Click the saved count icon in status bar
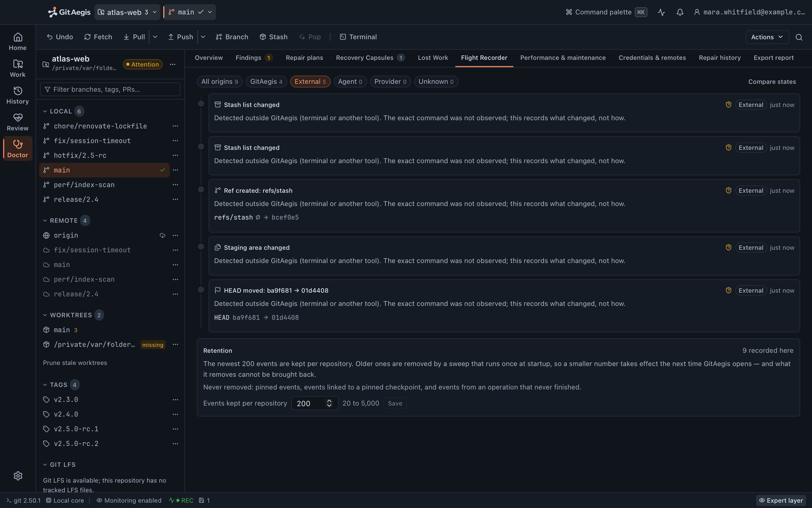The width and height of the screenshot is (812, 508). tap(204, 500)
